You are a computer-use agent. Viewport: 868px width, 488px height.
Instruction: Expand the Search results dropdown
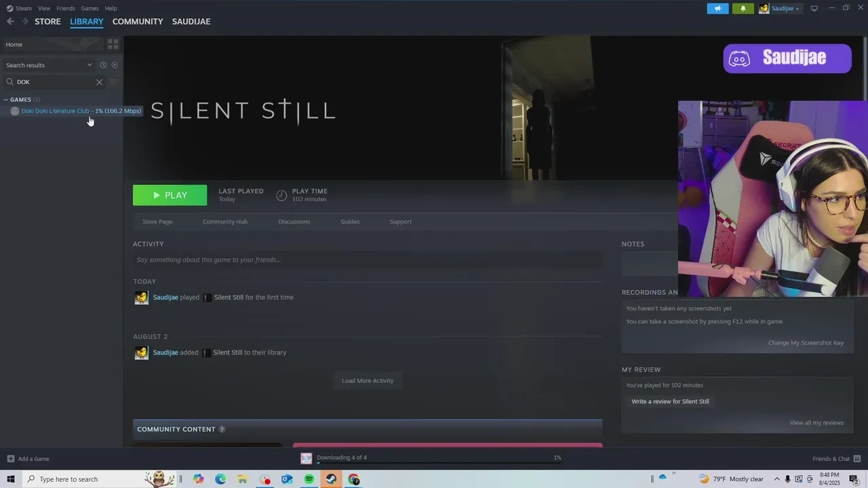pos(90,65)
